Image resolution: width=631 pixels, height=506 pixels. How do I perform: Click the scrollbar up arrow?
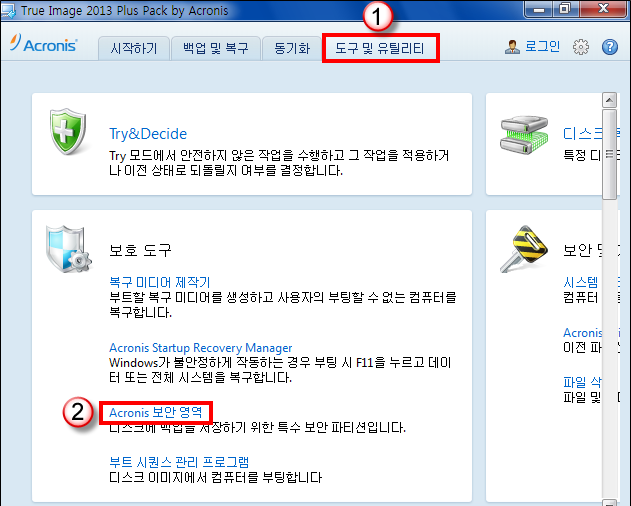click(x=609, y=100)
